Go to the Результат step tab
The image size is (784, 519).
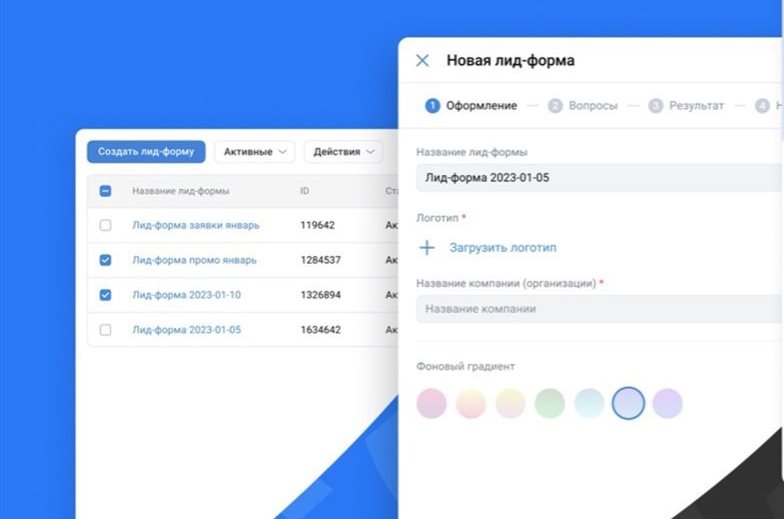696,106
